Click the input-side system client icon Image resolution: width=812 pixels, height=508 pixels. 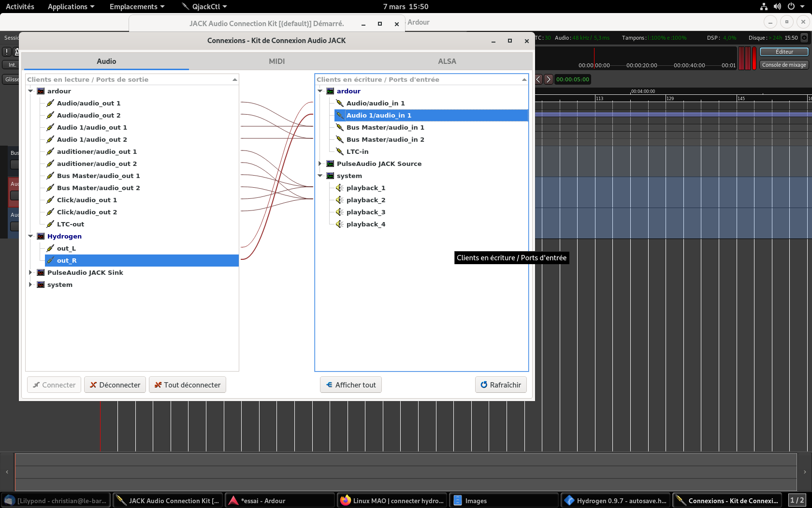pyautogui.click(x=331, y=176)
